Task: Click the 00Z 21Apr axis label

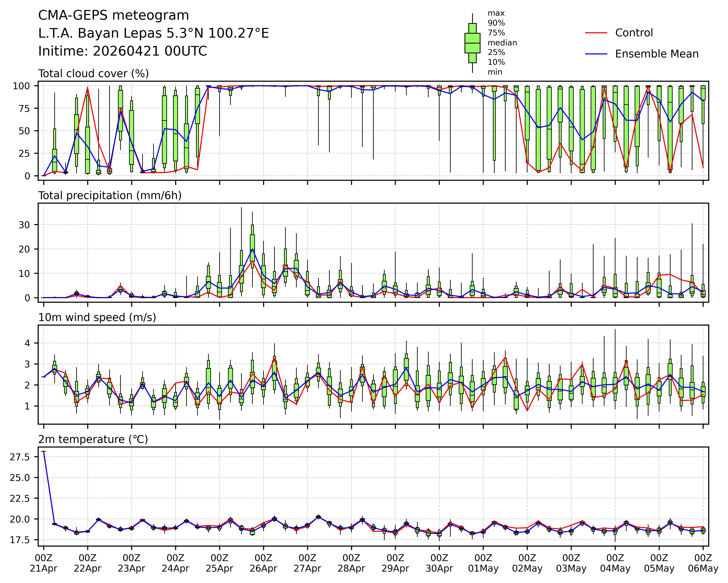Action: click(43, 563)
